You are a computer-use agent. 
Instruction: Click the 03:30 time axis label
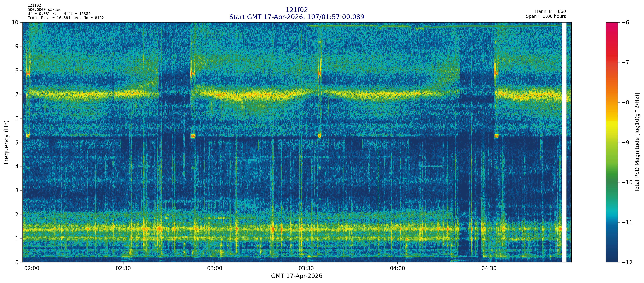tap(306, 269)
